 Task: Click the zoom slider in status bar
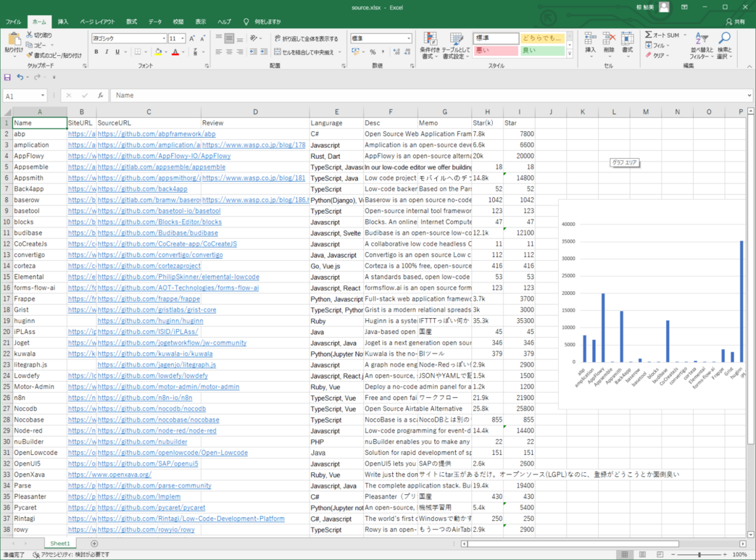(699, 555)
